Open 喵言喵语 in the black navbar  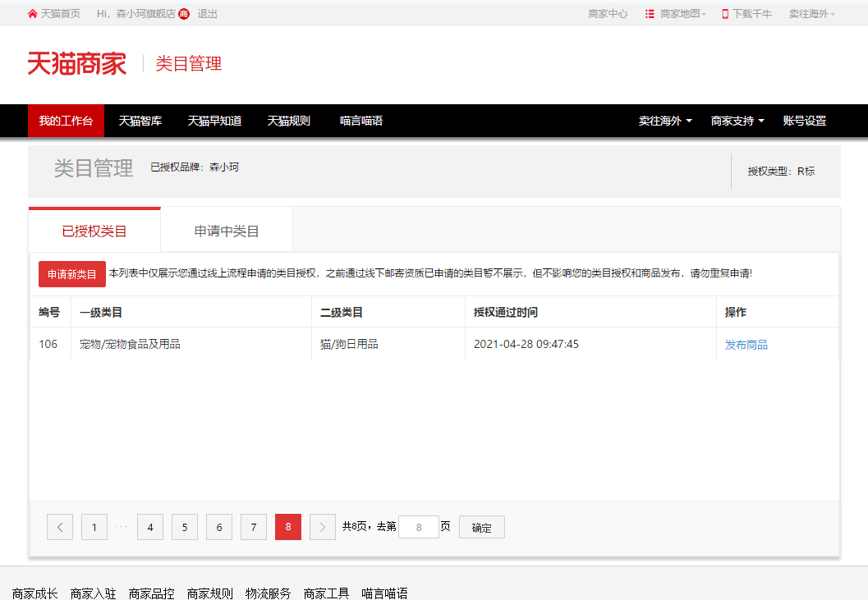[361, 121]
